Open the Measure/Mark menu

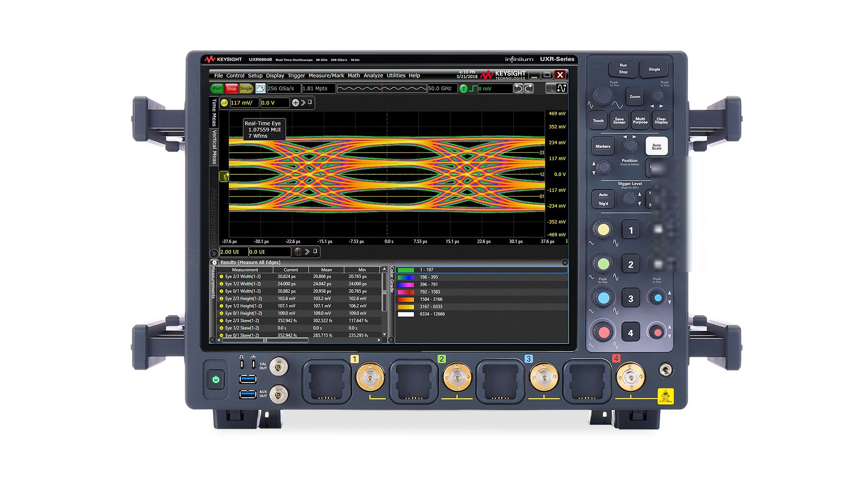[x=326, y=75]
